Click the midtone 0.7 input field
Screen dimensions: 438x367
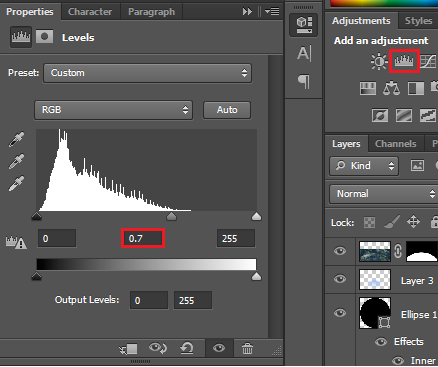pos(143,238)
